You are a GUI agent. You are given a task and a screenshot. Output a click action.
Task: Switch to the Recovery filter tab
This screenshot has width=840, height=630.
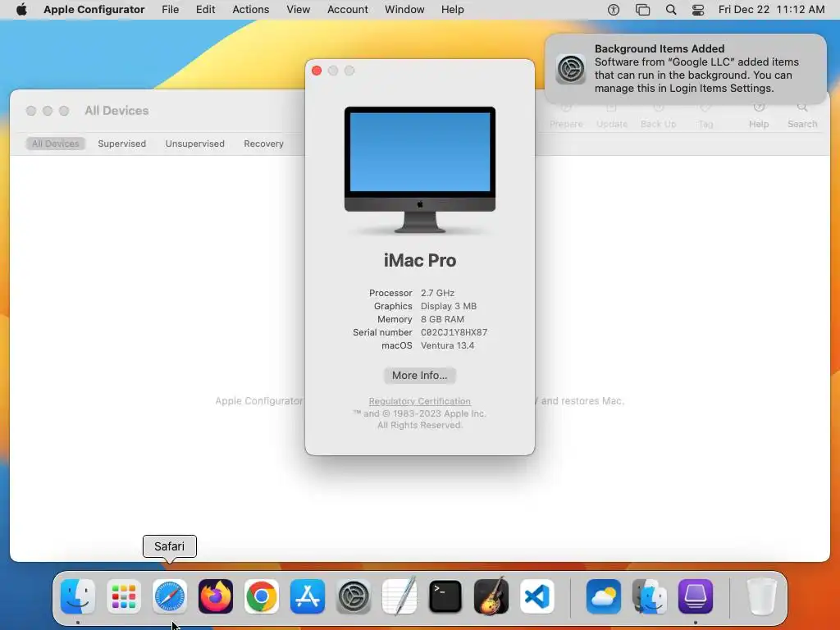[263, 144]
